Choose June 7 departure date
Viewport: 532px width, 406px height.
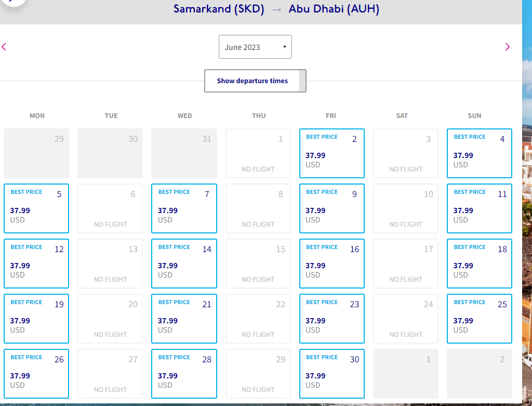click(184, 208)
